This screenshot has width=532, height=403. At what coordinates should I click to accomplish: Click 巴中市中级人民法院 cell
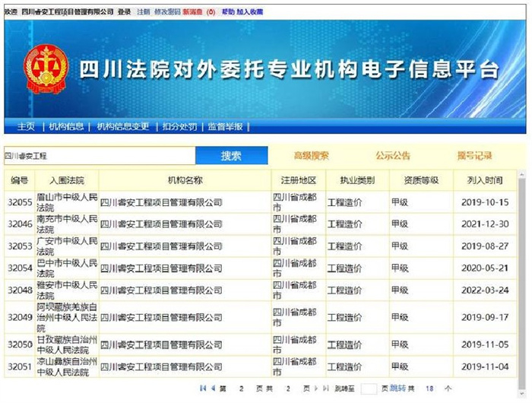(67, 268)
